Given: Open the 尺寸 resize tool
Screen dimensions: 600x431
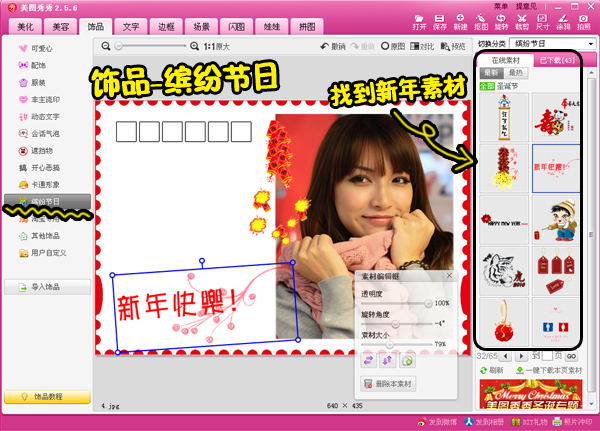Looking at the screenshot, I should pos(542,22).
